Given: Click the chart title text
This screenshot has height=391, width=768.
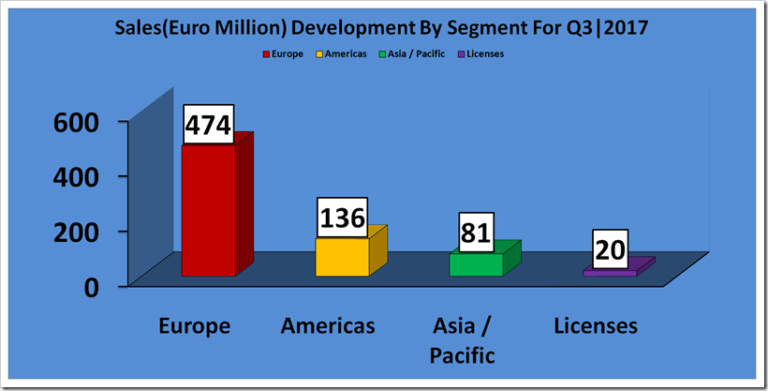Looking at the screenshot, I should pyautogui.click(x=382, y=27).
